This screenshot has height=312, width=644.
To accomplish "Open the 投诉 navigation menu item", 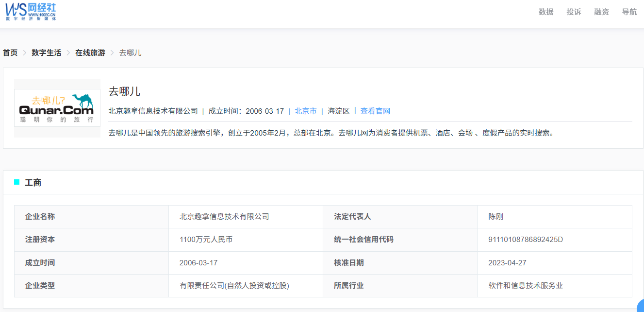I will 574,12.
